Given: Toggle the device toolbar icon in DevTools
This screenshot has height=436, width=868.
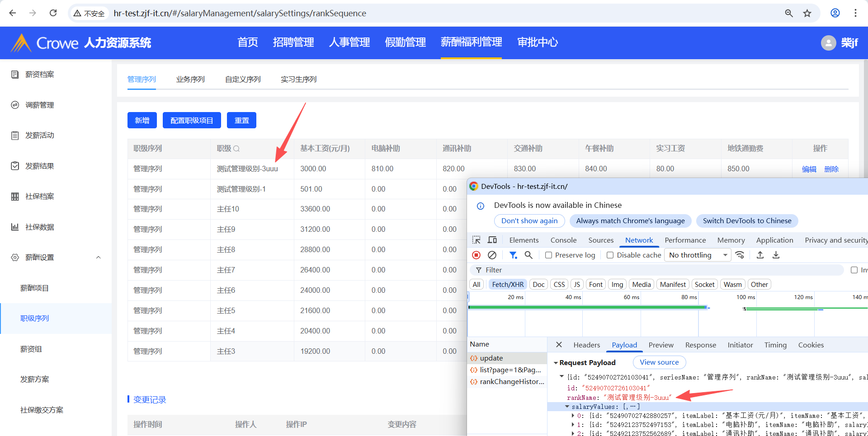Looking at the screenshot, I should [492, 240].
